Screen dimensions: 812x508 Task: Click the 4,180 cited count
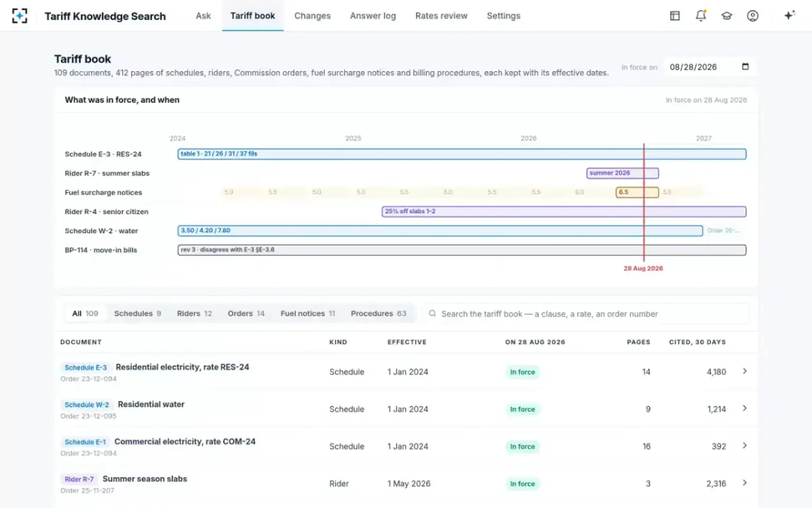tap(716, 372)
